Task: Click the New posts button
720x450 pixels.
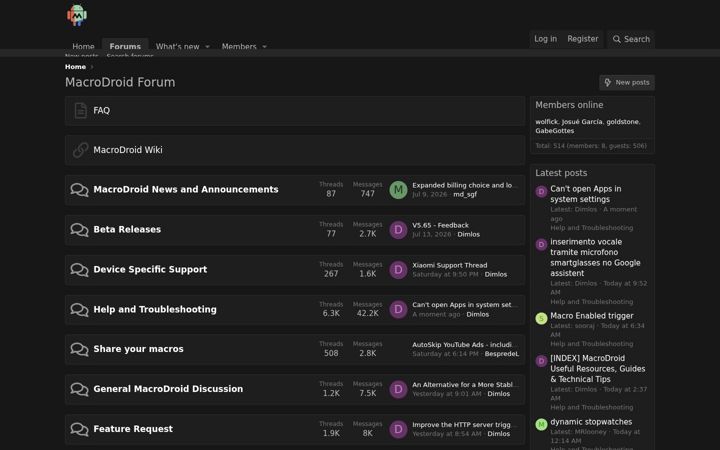Action: click(x=627, y=83)
